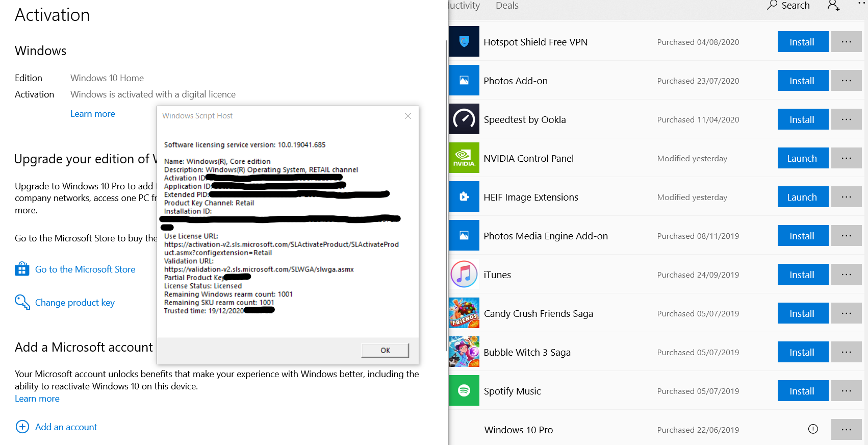Open Learn more link under Activation status
Image resolution: width=868 pixels, height=445 pixels.
click(93, 114)
